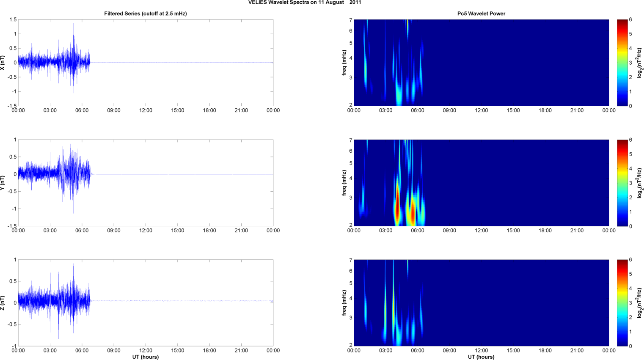Click the Z component filtered time series plot

146,303
